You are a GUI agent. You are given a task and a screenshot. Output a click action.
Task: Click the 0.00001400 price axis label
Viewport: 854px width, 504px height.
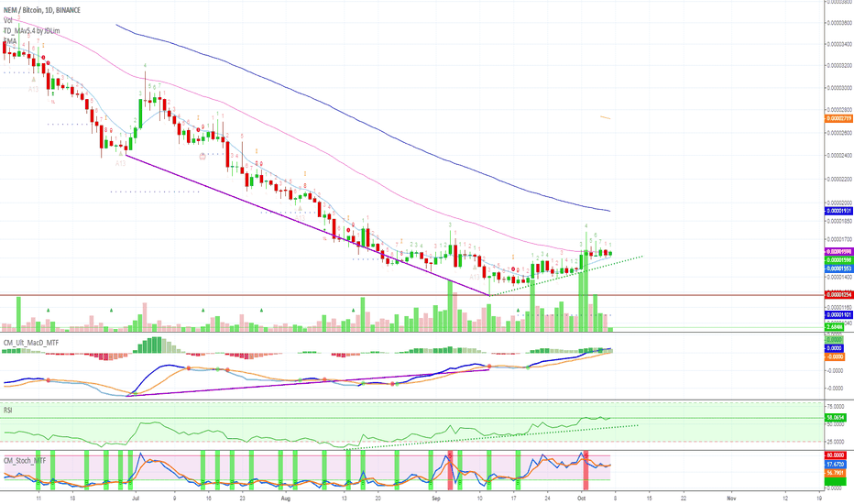tap(838, 277)
